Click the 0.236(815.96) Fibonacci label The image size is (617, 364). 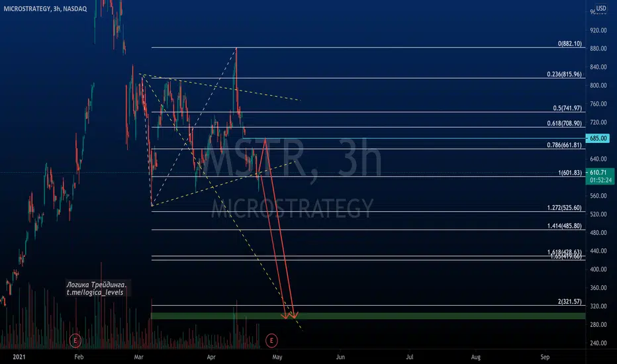[x=564, y=74]
